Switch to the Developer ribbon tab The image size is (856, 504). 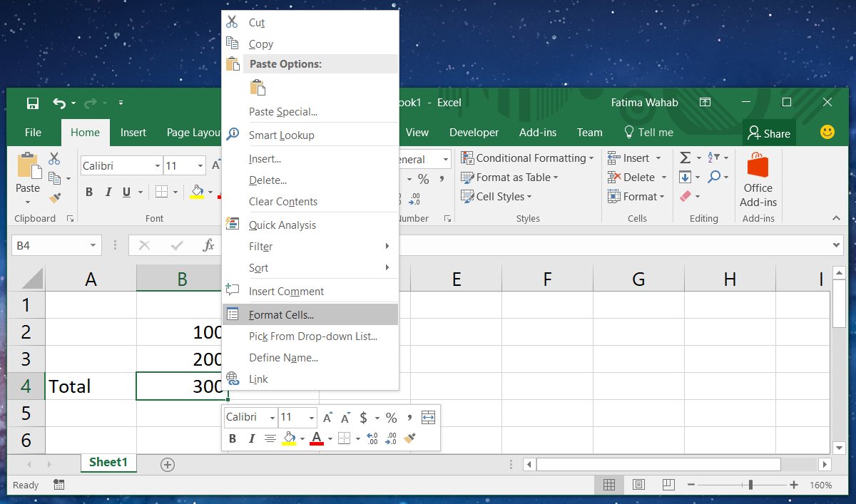click(x=474, y=132)
